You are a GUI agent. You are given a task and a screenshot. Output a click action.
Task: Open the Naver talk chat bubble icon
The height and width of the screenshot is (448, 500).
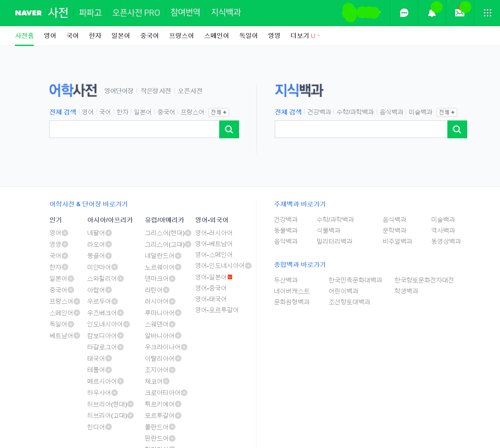[x=404, y=13]
